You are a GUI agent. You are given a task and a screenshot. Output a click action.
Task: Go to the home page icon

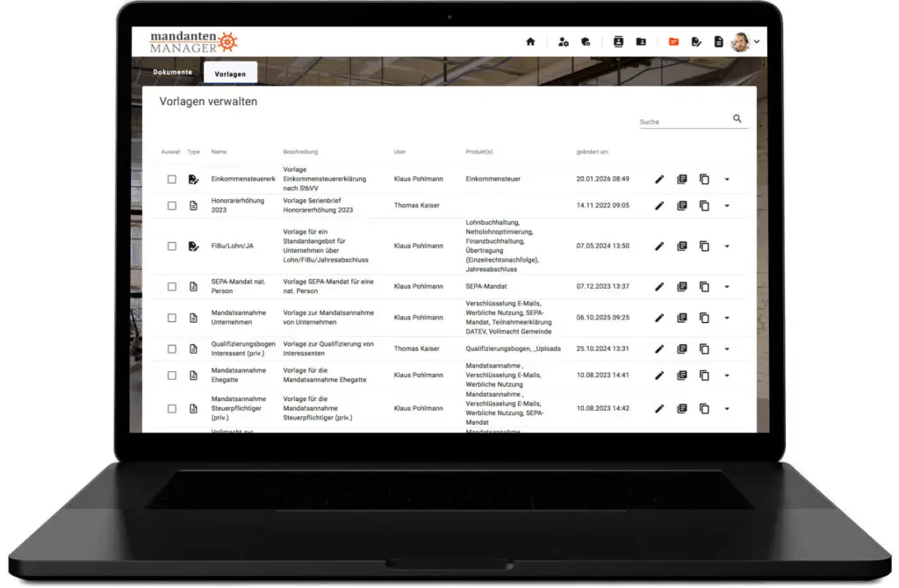(530, 41)
